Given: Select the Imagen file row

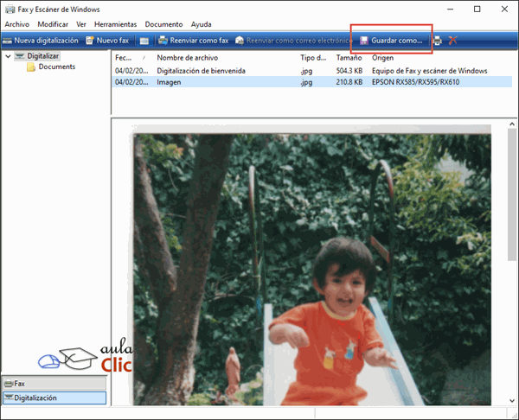Looking at the screenshot, I should 170,81.
